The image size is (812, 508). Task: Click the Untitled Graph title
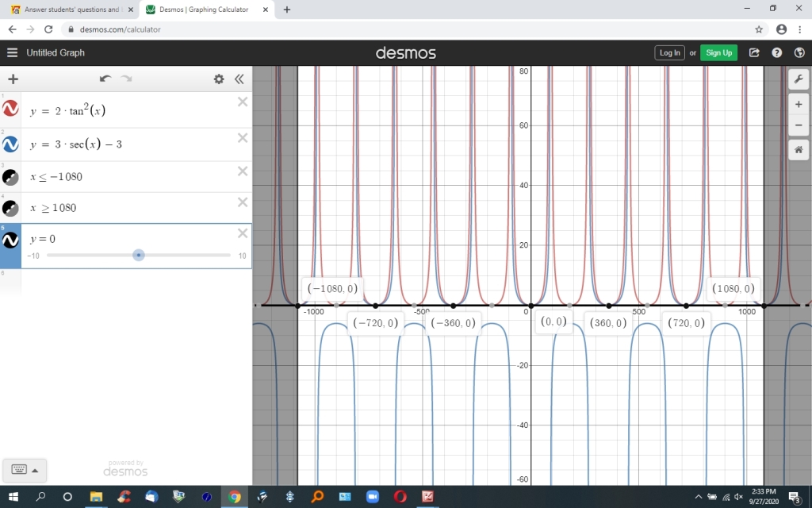coord(56,52)
